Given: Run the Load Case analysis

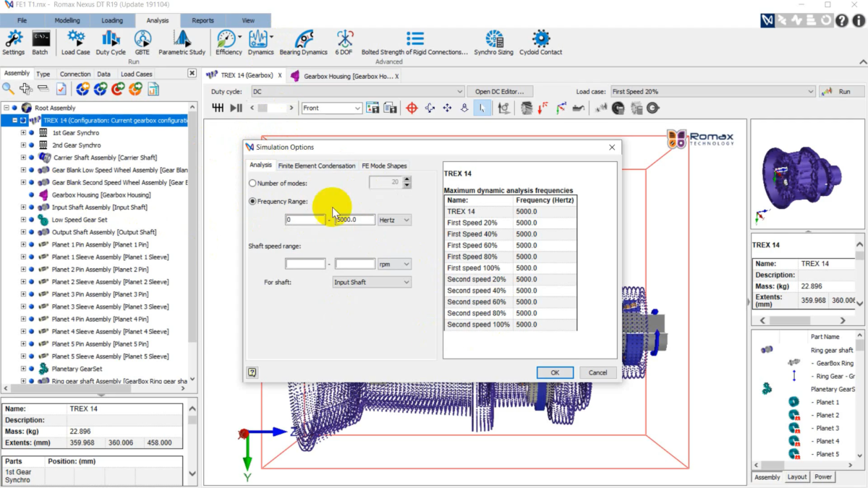Looking at the screenshot, I should click(x=76, y=43).
